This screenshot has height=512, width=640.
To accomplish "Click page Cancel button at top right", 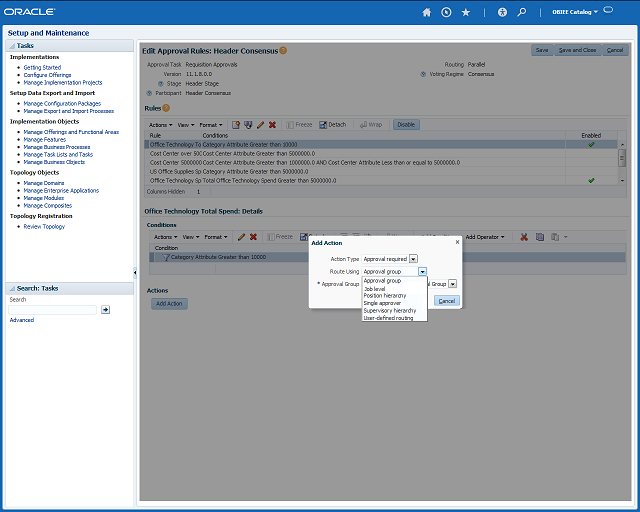I will click(x=615, y=50).
